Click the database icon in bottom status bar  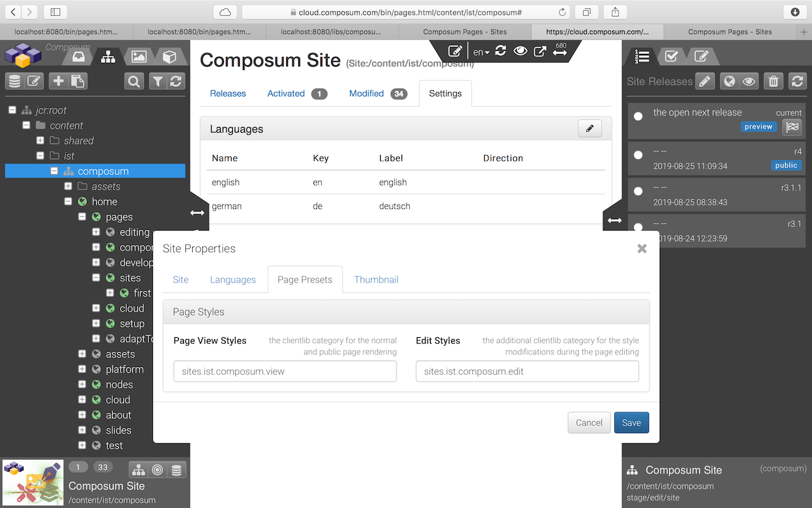(176, 470)
